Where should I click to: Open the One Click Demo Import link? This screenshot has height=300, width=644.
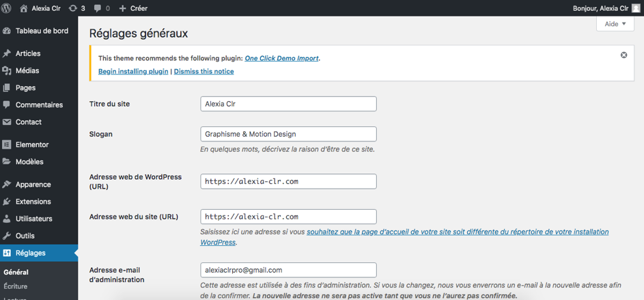[x=281, y=58]
